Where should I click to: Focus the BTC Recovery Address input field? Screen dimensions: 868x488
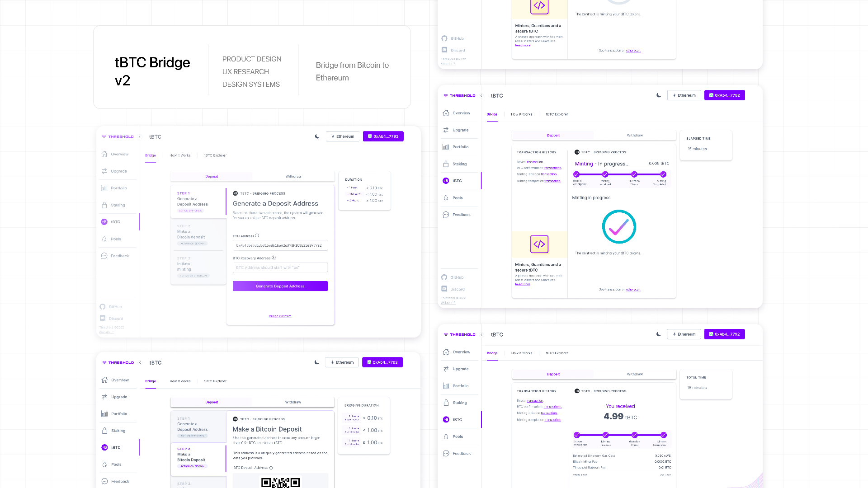tap(280, 267)
